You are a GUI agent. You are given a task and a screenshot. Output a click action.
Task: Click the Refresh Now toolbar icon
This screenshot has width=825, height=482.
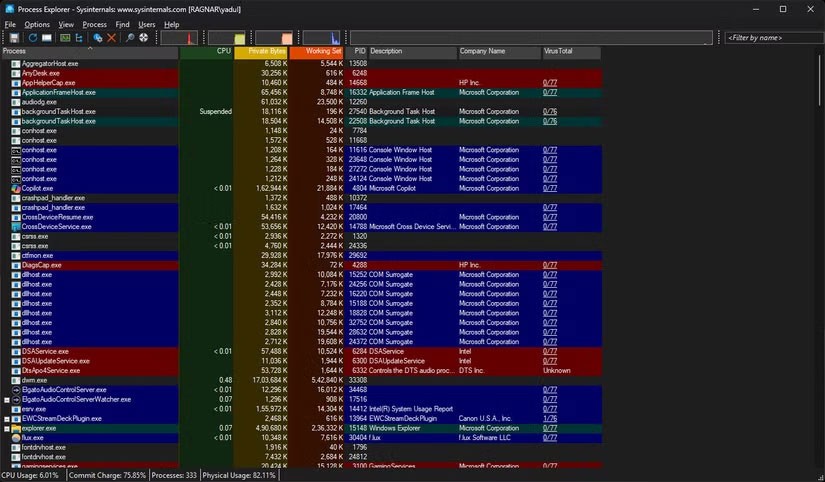[32, 38]
